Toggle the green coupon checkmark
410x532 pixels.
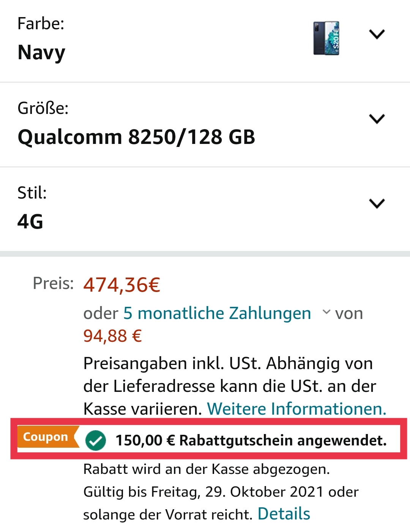(96, 440)
